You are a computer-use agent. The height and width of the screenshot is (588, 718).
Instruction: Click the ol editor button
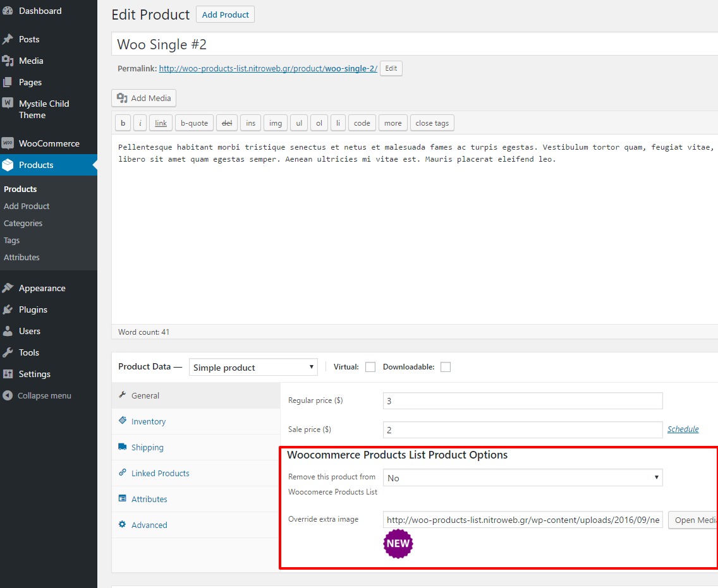click(319, 123)
